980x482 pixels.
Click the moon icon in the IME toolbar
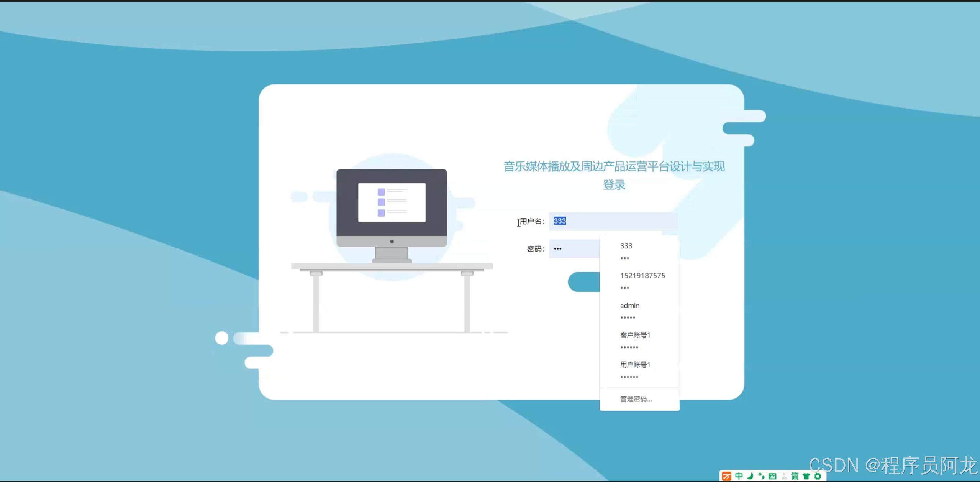point(750,476)
